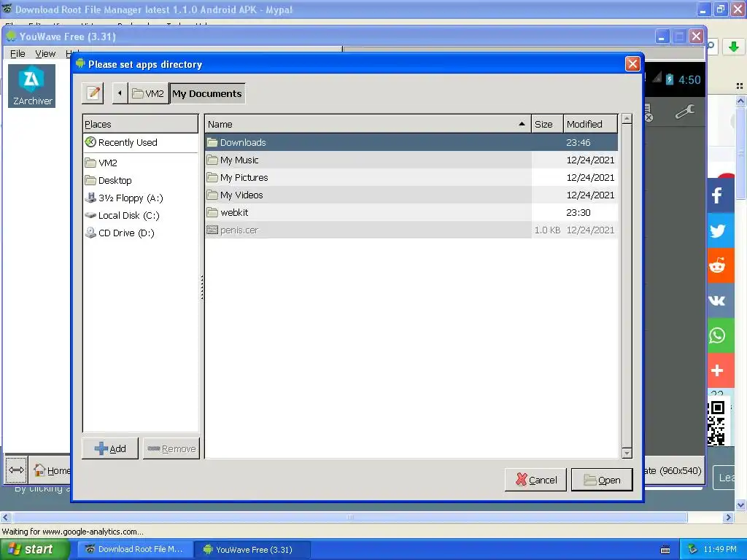Viewport: 747px width, 560px height.
Task: Click browser horizontal scrollbar left arrow
Action: pos(5,517)
